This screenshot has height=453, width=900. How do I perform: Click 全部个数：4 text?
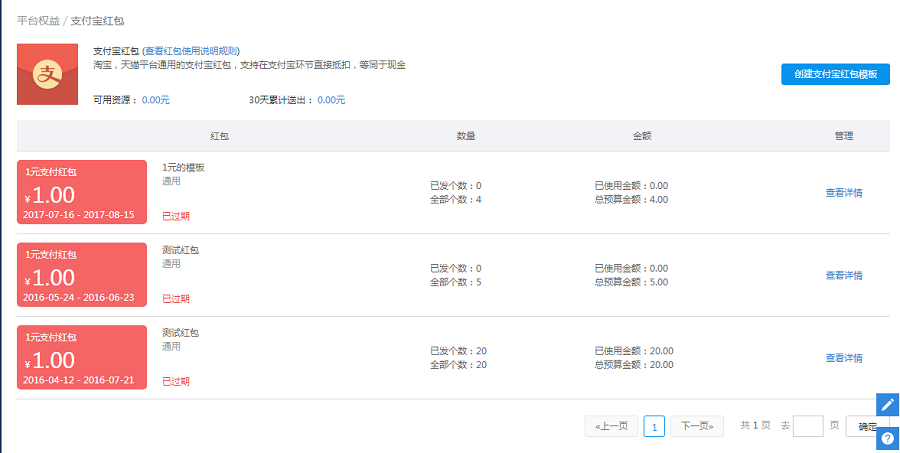point(456,200)
